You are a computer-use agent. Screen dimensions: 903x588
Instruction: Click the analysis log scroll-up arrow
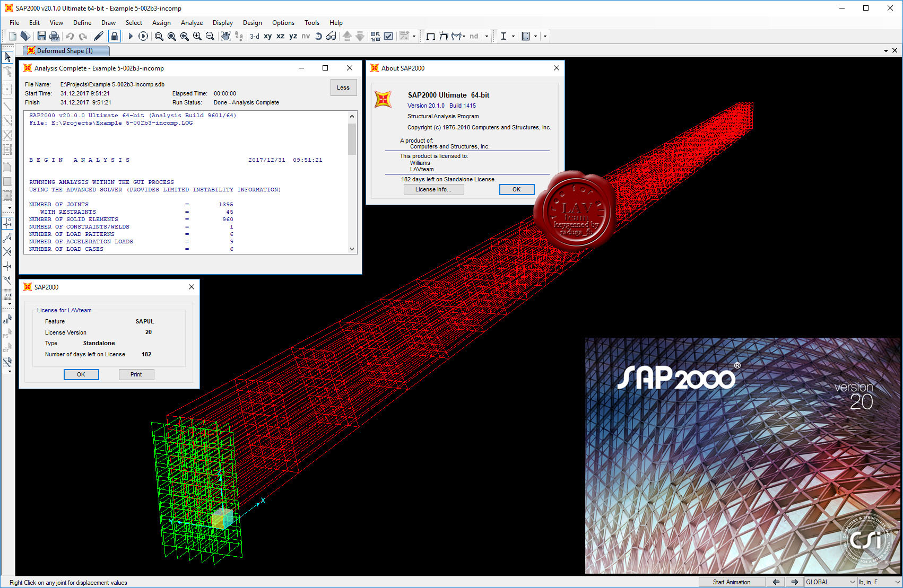tap(352, 116)
